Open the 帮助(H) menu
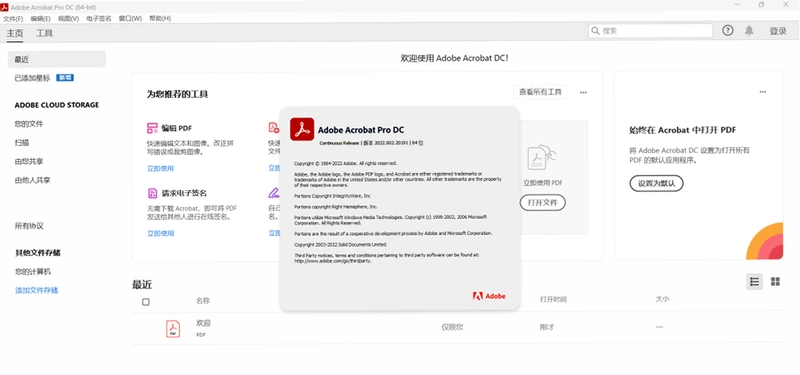800x375 pixels. [160, 18]
